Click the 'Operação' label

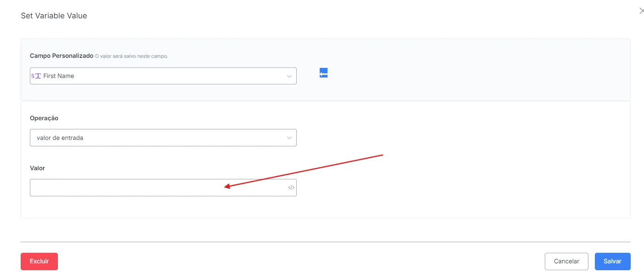pos(44,118)
